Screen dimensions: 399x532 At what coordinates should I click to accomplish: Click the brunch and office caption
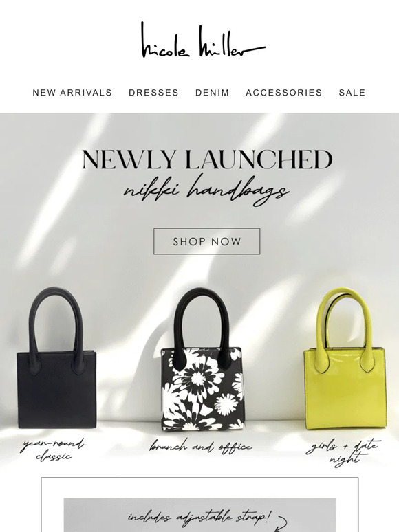click(x=200, y=446)
